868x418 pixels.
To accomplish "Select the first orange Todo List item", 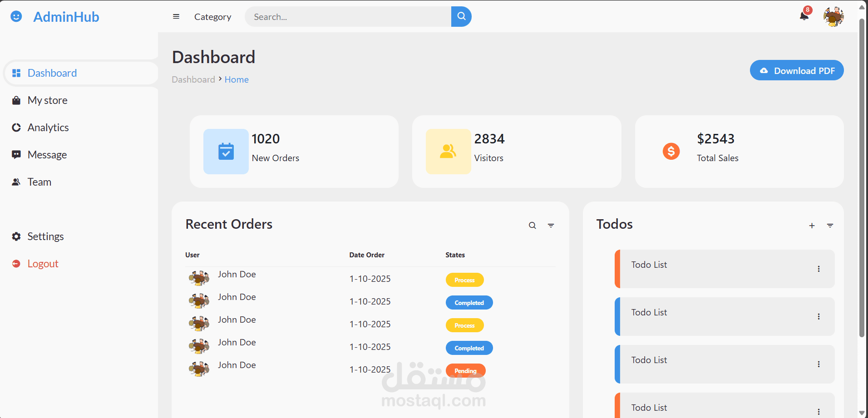I will [725, 269].
